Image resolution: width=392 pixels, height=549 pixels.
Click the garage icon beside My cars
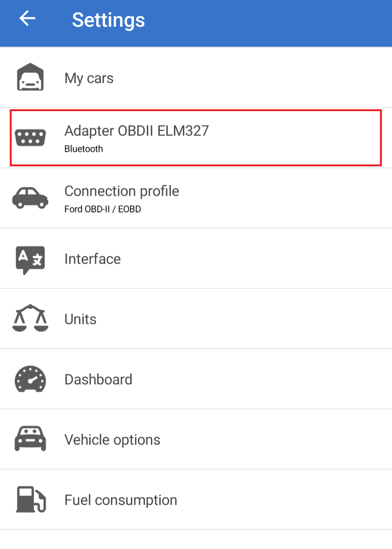30,78
